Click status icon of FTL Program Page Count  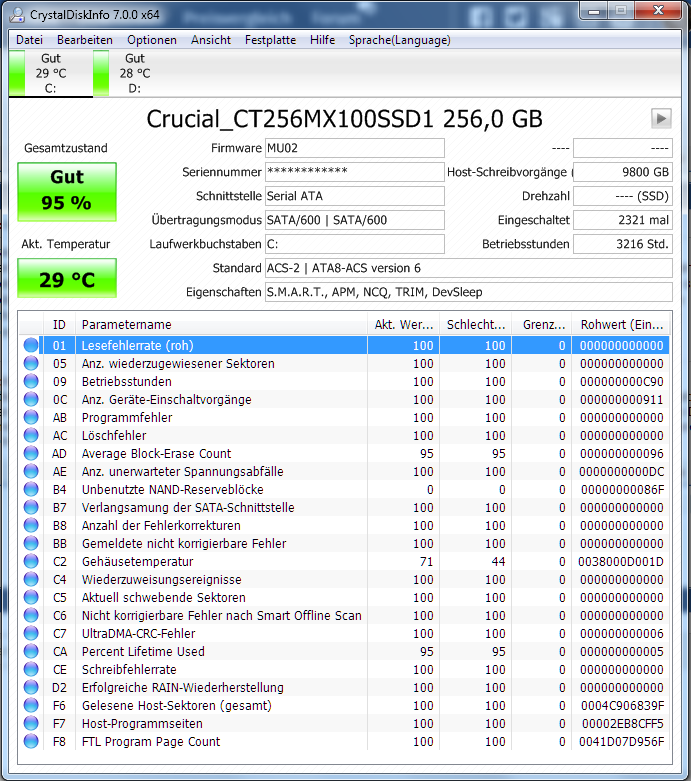click(x=31, y=741)
